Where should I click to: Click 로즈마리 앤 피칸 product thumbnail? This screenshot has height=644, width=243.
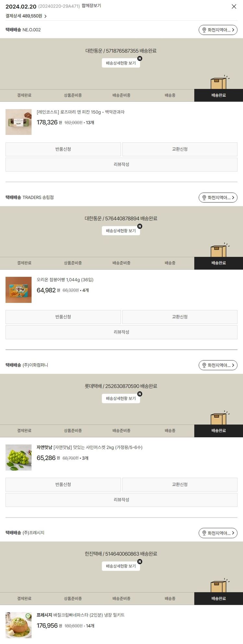click(x=18, y=122)
